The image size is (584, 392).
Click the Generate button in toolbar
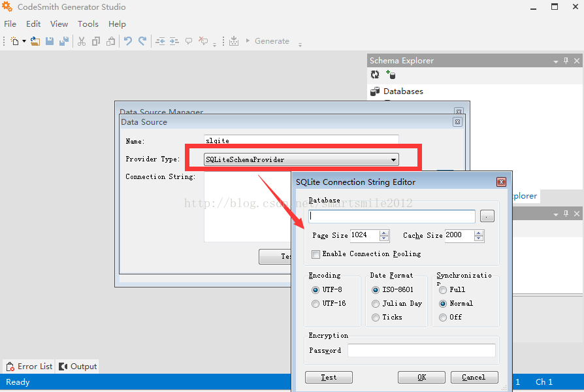268,41
